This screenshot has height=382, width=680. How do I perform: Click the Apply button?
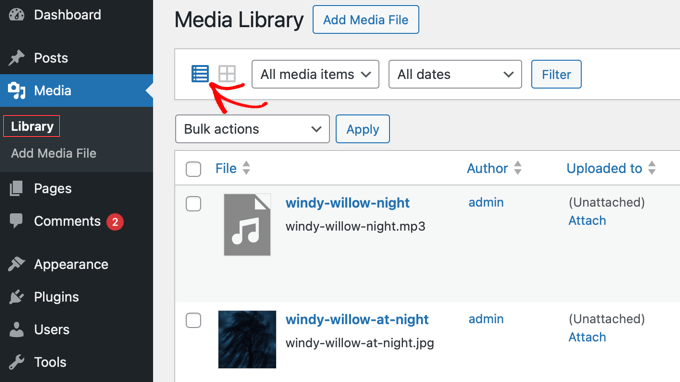click(363, 129)
